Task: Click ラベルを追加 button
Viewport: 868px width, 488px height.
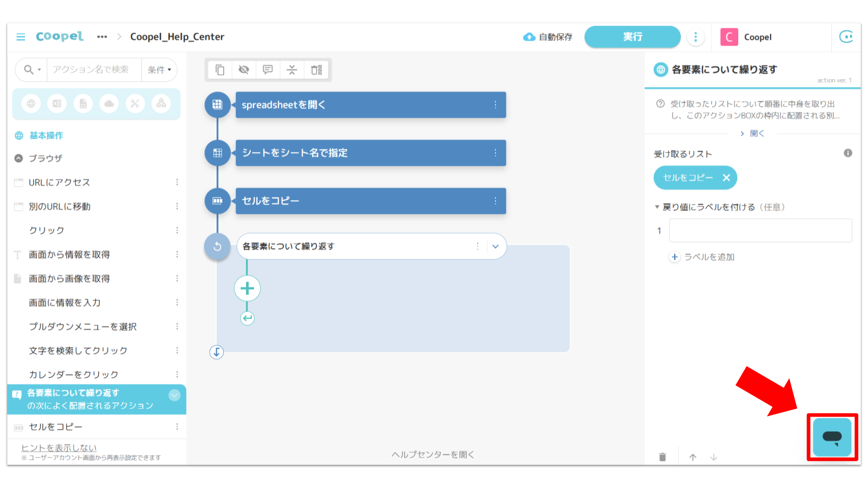Action: (702, 257)
